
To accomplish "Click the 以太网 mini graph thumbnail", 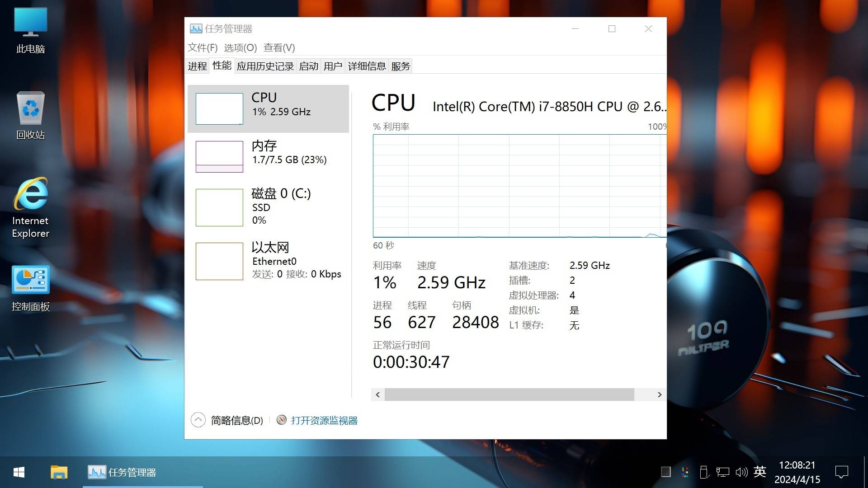I will 219,261.
